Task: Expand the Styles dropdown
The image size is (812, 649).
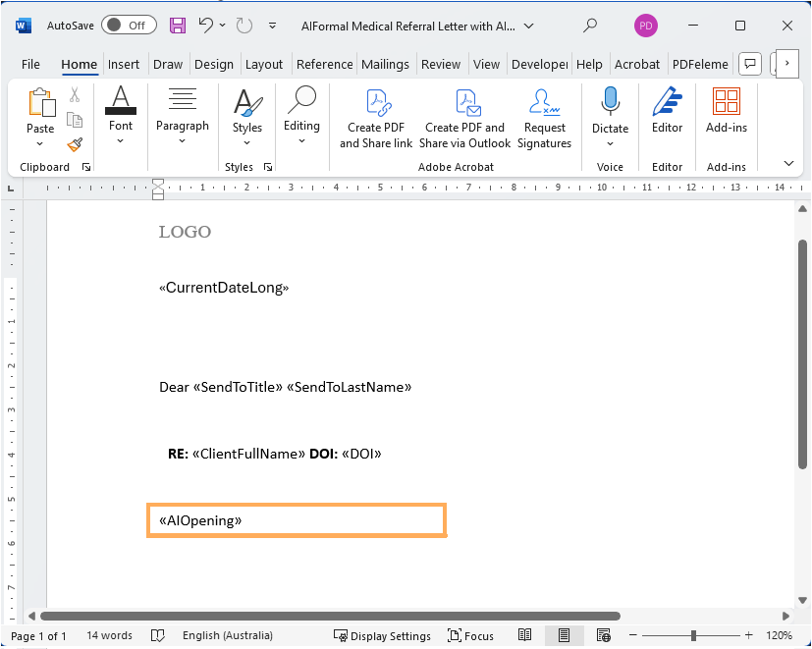Action: pyautogui.click(x=247, y=140)
